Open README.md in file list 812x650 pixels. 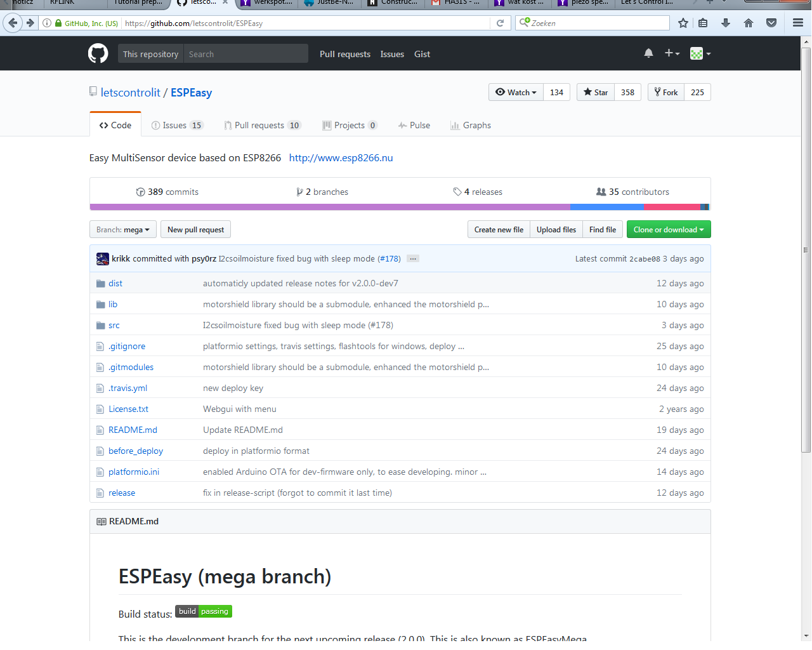133,430
